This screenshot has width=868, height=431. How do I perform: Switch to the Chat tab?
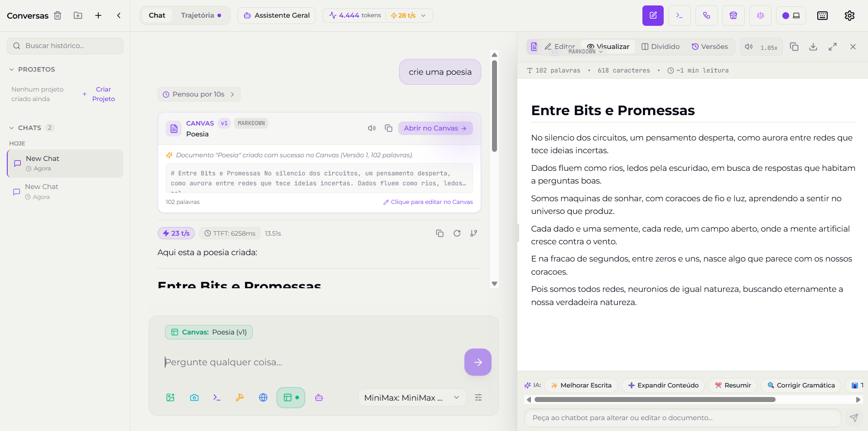[157, 15]
